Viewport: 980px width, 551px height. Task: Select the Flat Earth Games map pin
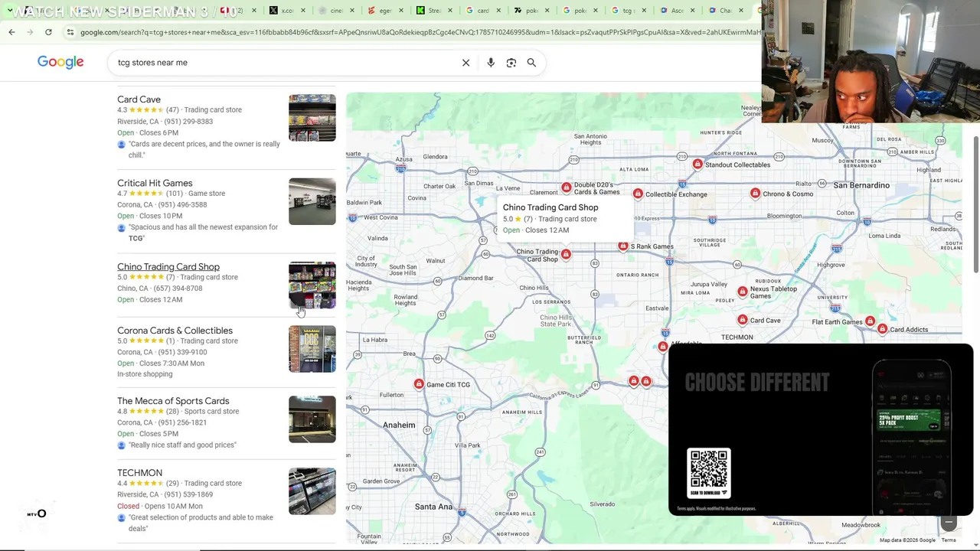pos(870,321)
